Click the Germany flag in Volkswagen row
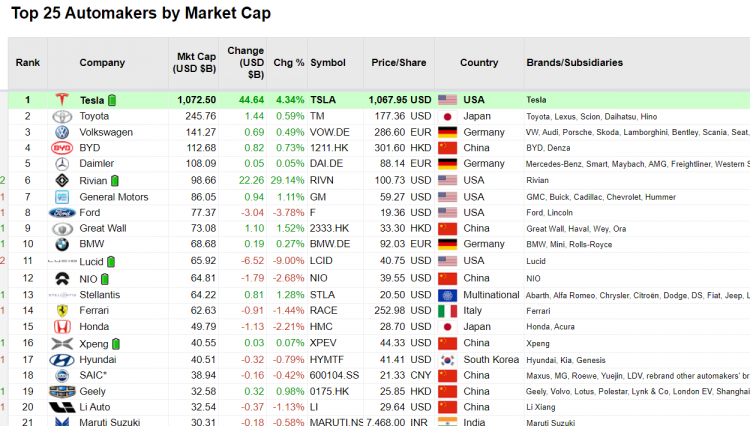This screenshot has height=426, width=750. pyautogui.click(x=448, y=132)
